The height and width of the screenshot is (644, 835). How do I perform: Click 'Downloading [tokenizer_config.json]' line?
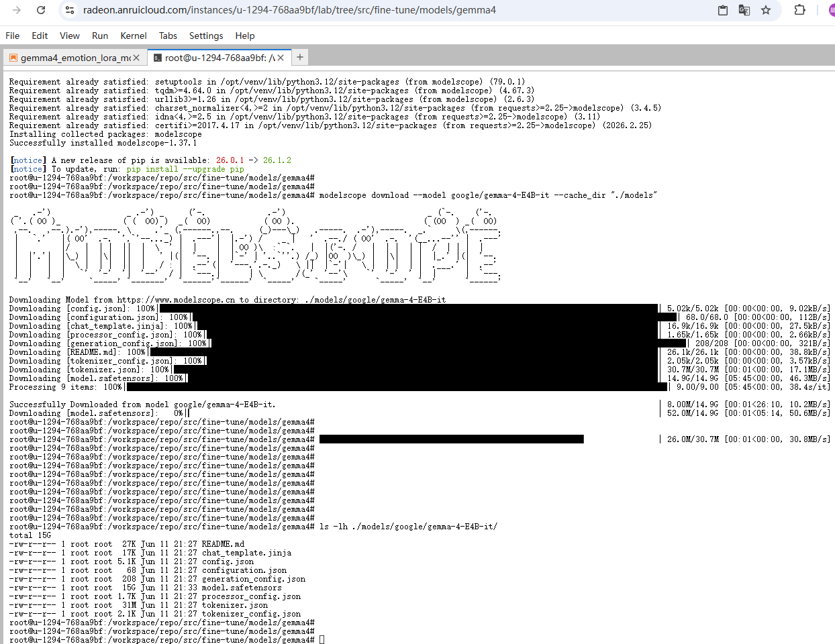point(420,361)
